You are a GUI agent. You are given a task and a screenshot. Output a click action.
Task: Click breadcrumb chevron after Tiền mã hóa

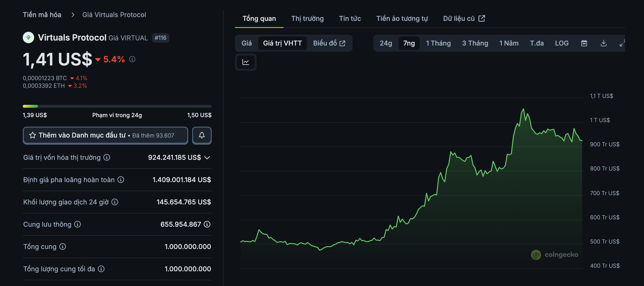coord(73,15)
